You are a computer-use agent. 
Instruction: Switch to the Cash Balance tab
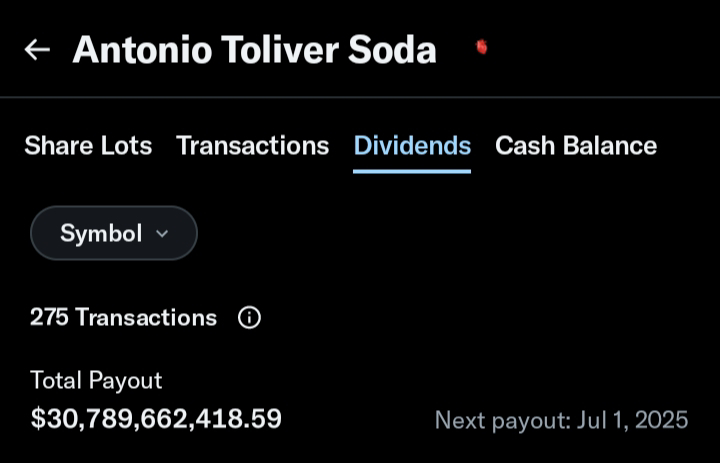pyautogui.click(x=576, y=146)
